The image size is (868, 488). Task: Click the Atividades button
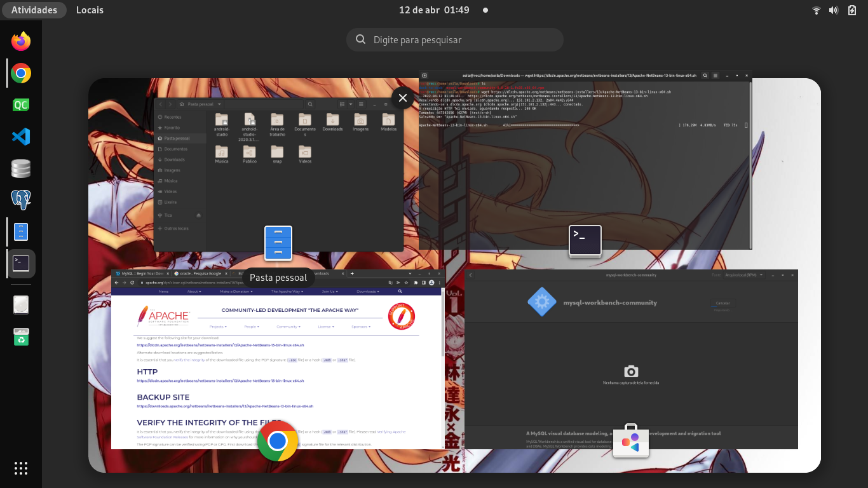coord(34,10)
